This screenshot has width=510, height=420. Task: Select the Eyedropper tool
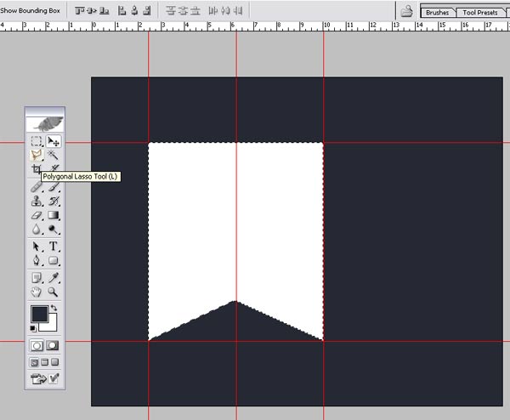(x=54, y=278)
